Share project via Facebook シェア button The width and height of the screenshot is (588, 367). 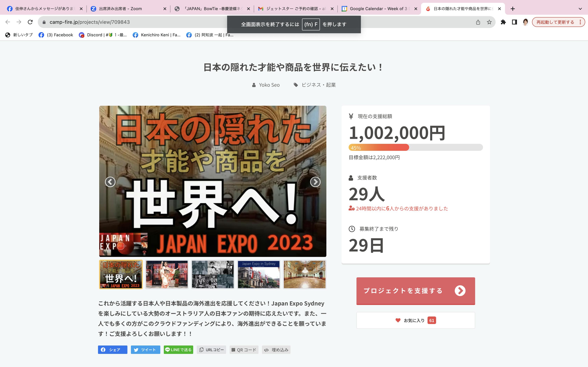coord(113,350)
